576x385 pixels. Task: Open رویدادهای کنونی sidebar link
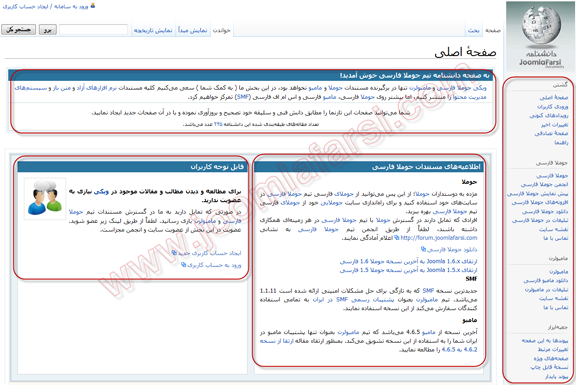[549, 115]
